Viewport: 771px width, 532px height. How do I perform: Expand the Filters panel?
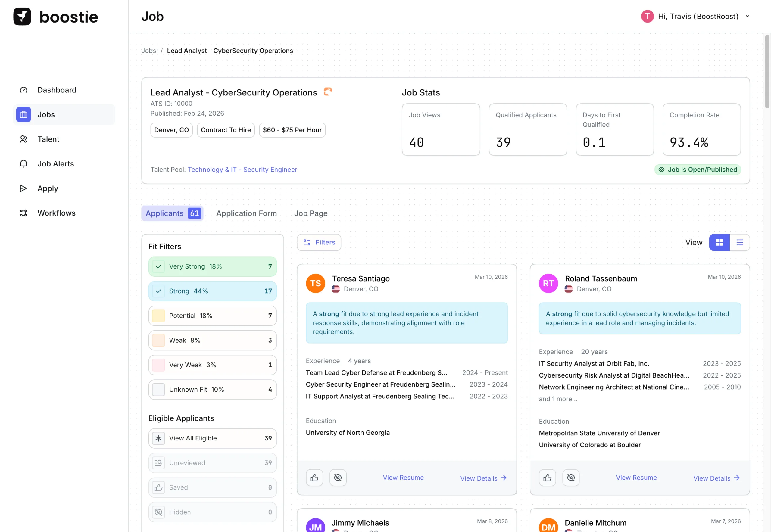[319, 242]
